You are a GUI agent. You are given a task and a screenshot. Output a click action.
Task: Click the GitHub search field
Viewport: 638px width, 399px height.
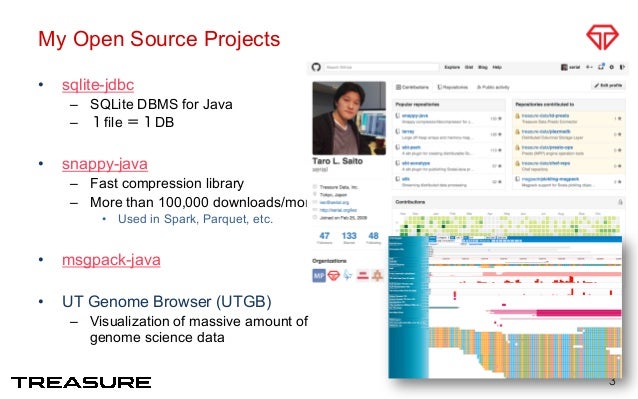coord(381,67)
